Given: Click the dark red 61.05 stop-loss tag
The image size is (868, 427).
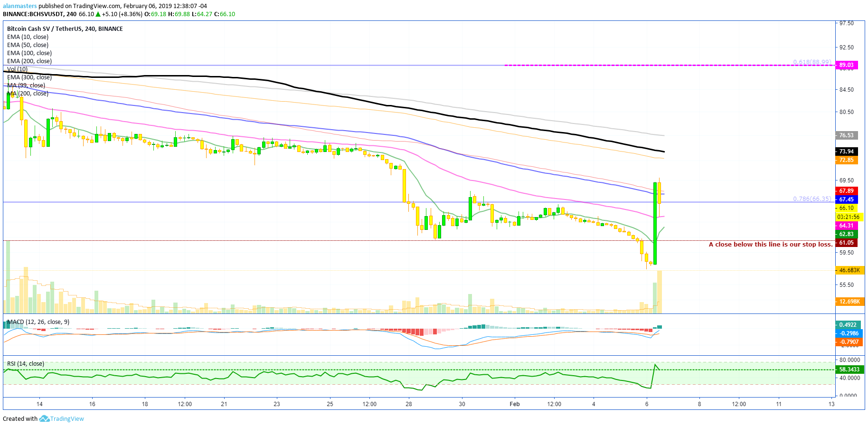Looking at the screenshot, I should (846, 243).
